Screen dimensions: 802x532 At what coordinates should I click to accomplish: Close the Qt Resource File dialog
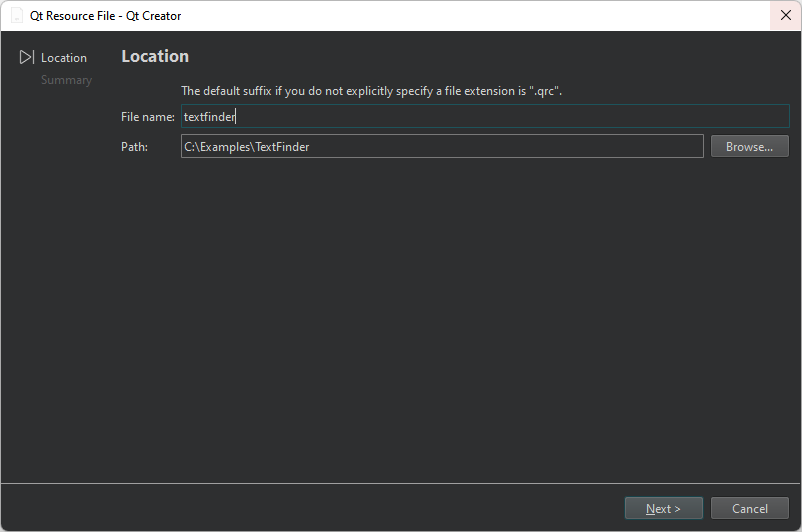click(x=785, y=16)
